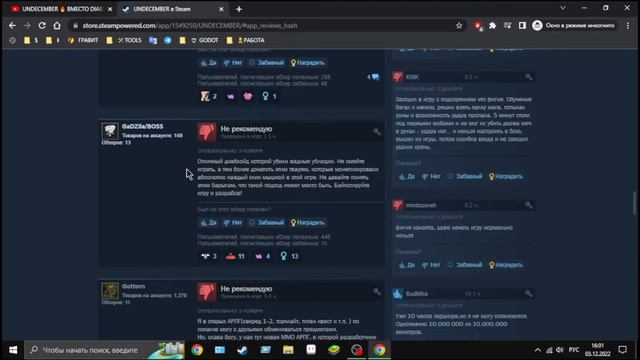Open the Extensions puzzle menu
The image size is (640, 360).
click(493, 25)
